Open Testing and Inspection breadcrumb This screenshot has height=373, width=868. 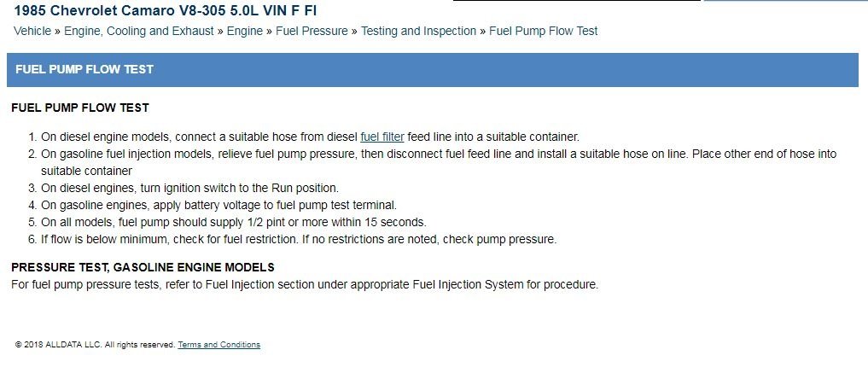click(x=418, y=31)
